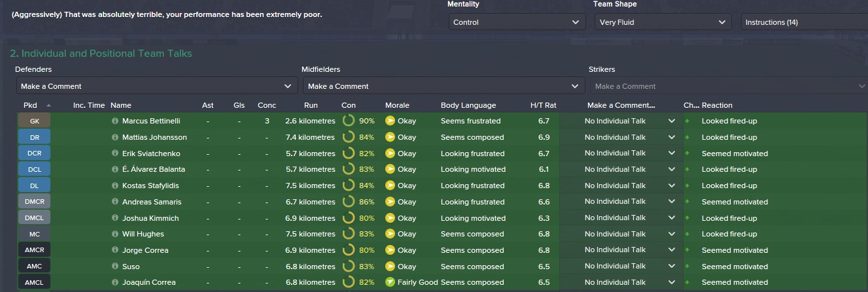Click info icon beside Marcus Bettinelli
This screenshot has width=868, height=292.
coord(115,121)
